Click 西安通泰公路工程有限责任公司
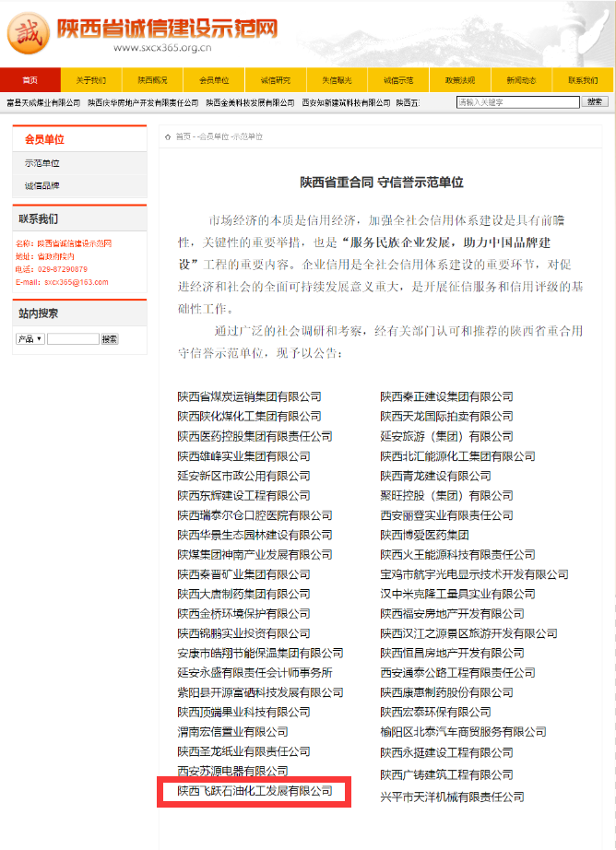The image size is (616, 850). [457, 673]
